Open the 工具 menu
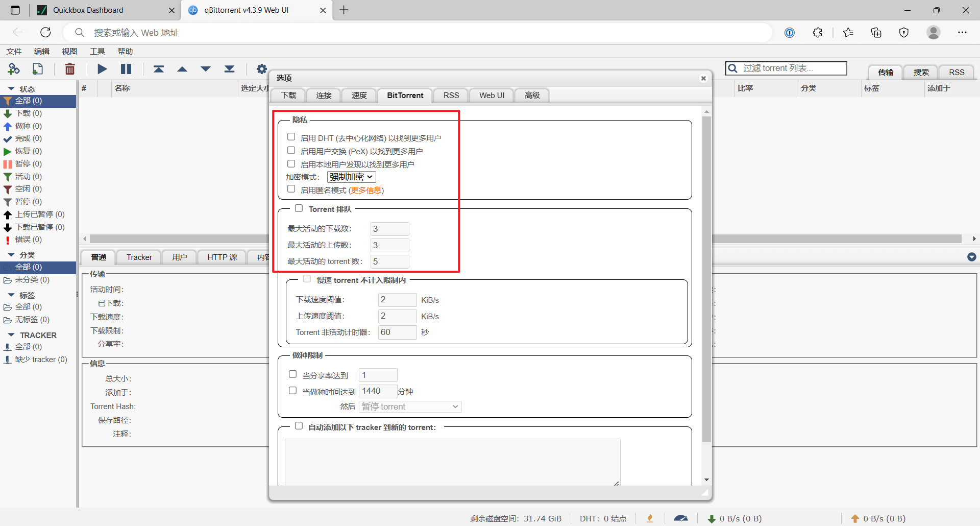 [x=97, y=51]
